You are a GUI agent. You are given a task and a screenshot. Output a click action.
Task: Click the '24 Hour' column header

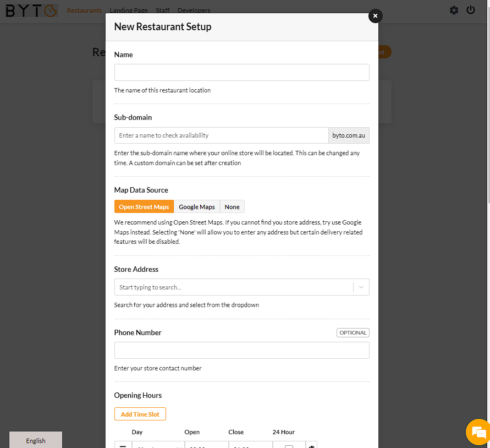pos(283,432)
